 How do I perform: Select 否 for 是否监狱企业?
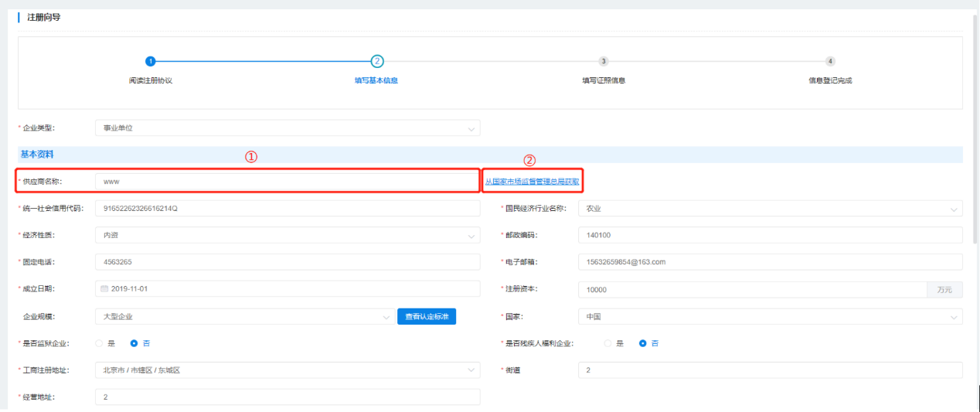[x=134, y=343]
